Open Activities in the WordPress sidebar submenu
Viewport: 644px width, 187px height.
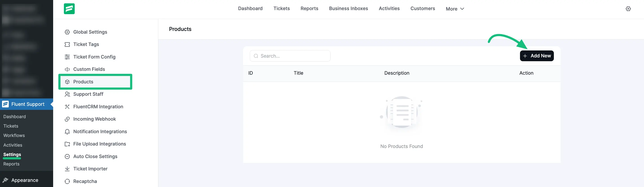click(x=13, y=145)
